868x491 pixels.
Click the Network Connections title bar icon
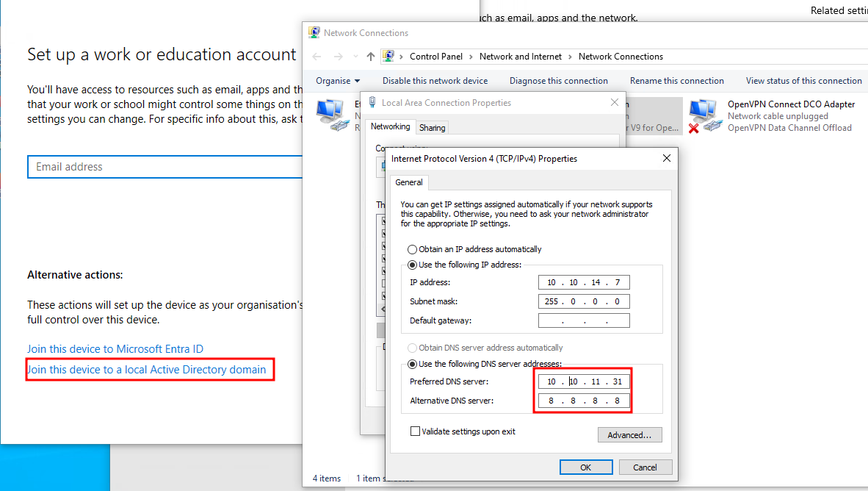click(314, 32)
